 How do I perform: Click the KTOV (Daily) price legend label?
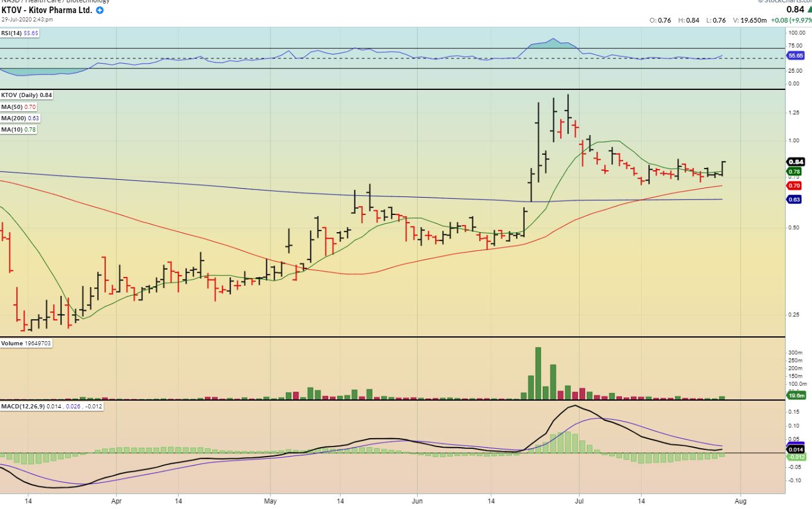coord(27,95)
